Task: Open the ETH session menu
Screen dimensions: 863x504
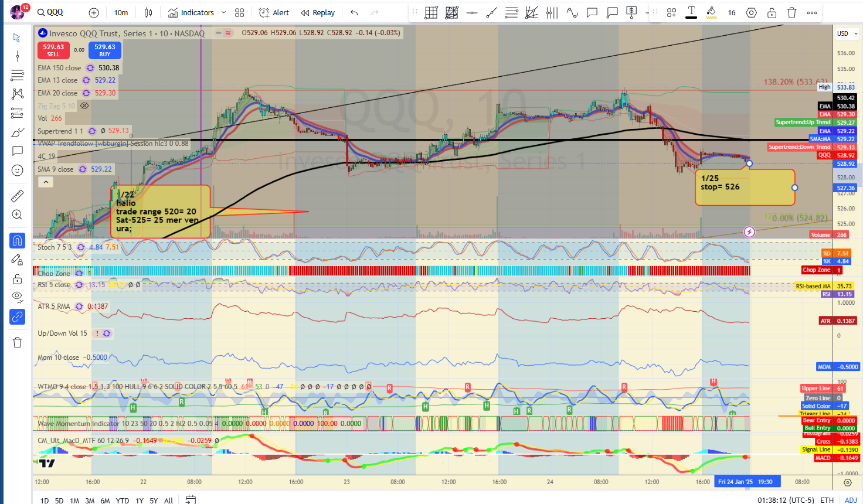Action: click(827, 500)
